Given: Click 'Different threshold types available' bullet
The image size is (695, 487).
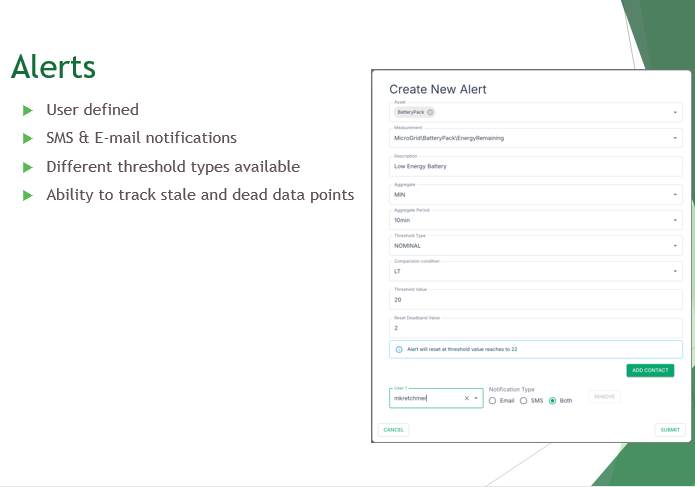Looking at the screenshot, I should pyautogui.click(x=173, y=167).
